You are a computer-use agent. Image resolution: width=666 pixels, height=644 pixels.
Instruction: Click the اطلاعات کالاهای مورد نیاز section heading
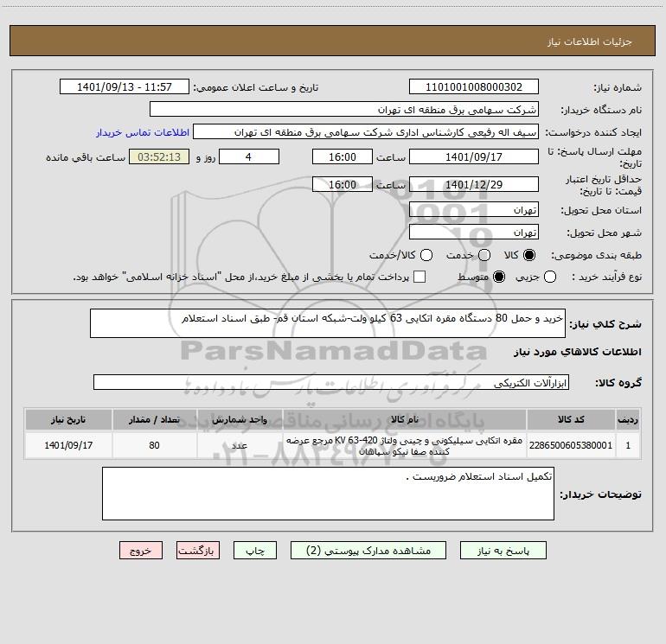(x=578, y=352)
